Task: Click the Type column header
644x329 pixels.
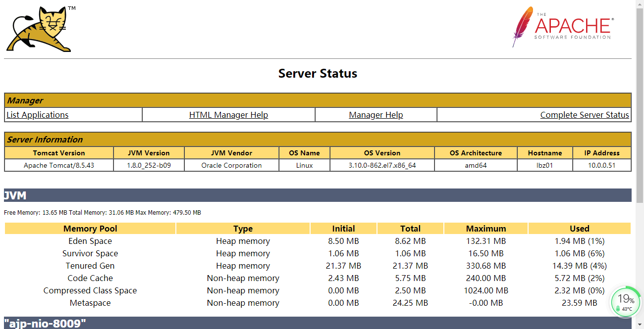Action: 243,229
